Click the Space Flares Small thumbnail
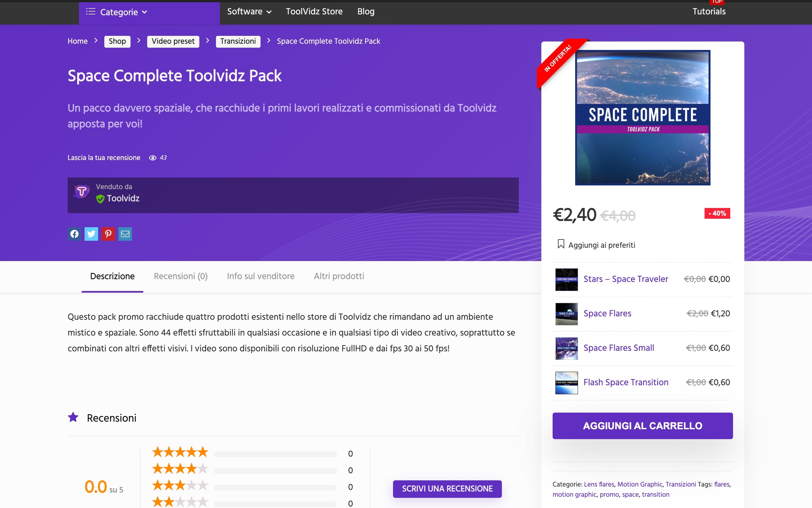This screenshot has height=508, width=812. pos(566,349)
